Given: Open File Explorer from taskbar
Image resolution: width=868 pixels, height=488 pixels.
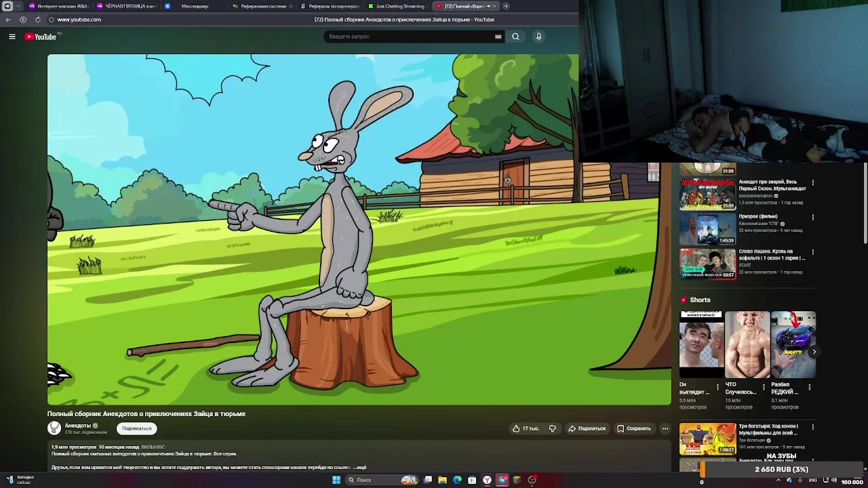Looking at the screenshot, I should pos(442,480).
